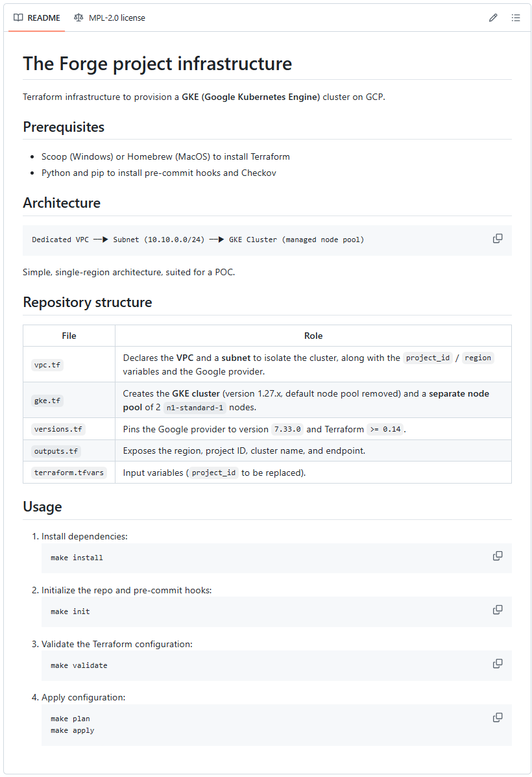Copy the architecture diagram code block

coord(498,239)
